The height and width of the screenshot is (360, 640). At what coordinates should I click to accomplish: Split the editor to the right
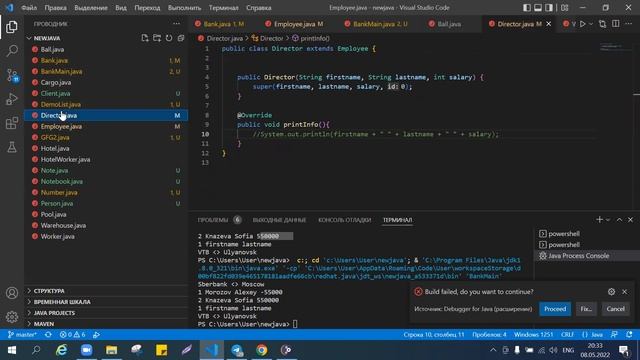pyautogui.click(x=616, y=24)
